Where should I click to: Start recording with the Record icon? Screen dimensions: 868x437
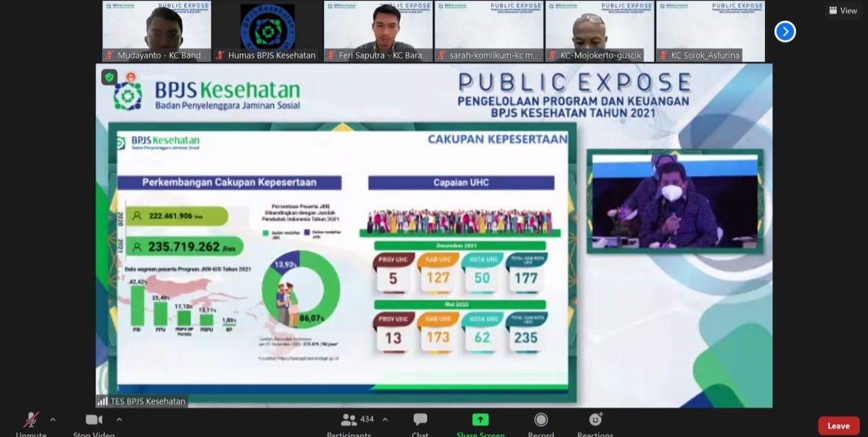point(540,423)
